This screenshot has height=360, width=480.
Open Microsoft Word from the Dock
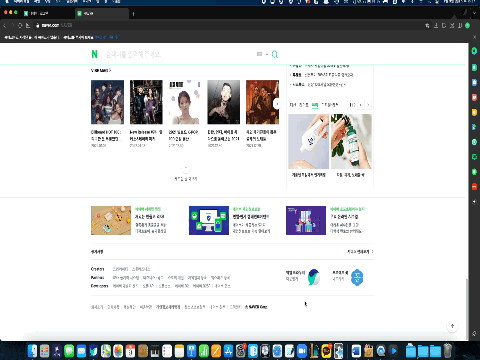tap(356, 351)
